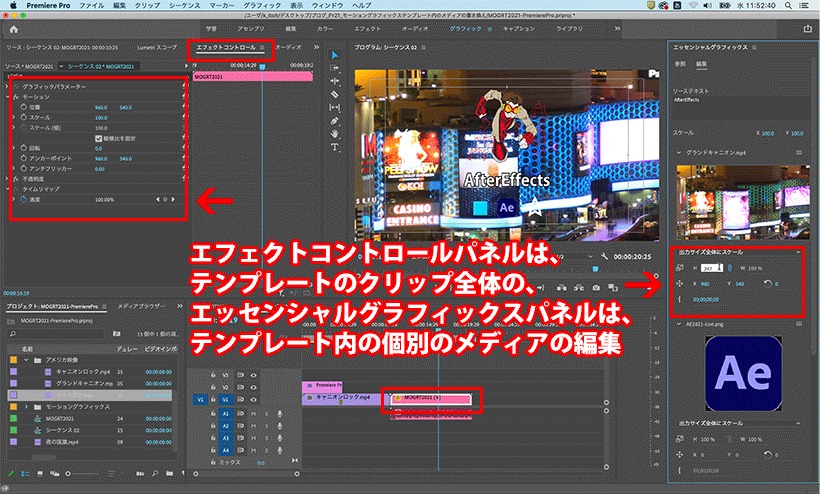
Task: Toggle lock on track V3
Action: point(213,375)
